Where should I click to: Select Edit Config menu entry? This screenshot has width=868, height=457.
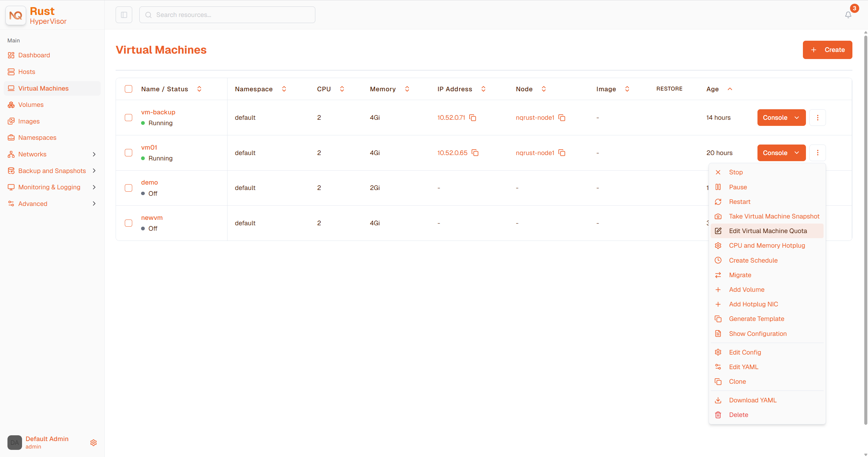767,353
